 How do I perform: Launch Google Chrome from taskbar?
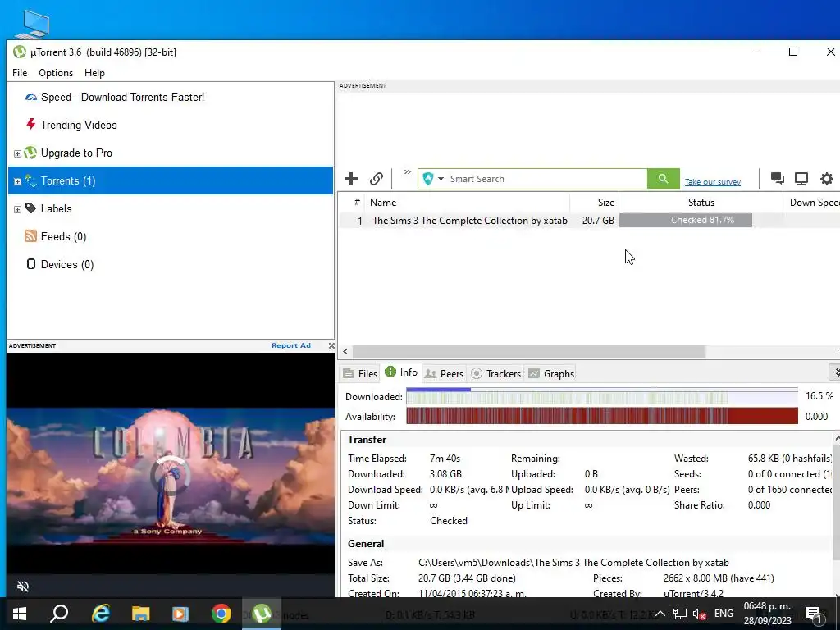(x=221, y=614)
